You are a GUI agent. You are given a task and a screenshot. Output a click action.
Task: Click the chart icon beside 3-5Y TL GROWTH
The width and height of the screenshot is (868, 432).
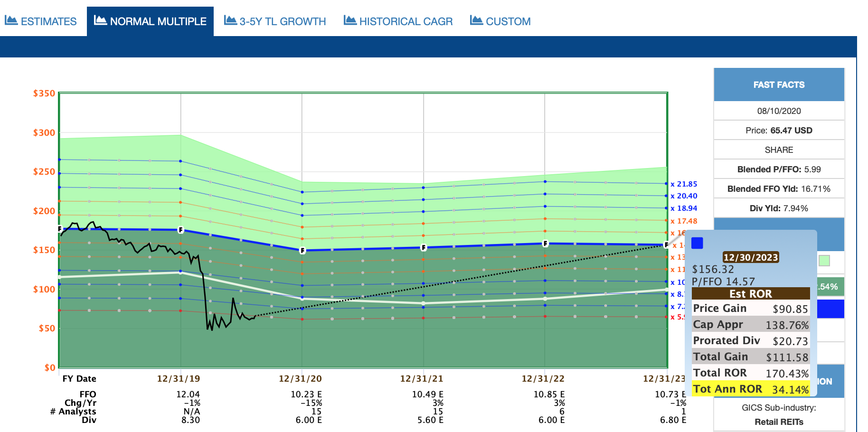[230, 20]
